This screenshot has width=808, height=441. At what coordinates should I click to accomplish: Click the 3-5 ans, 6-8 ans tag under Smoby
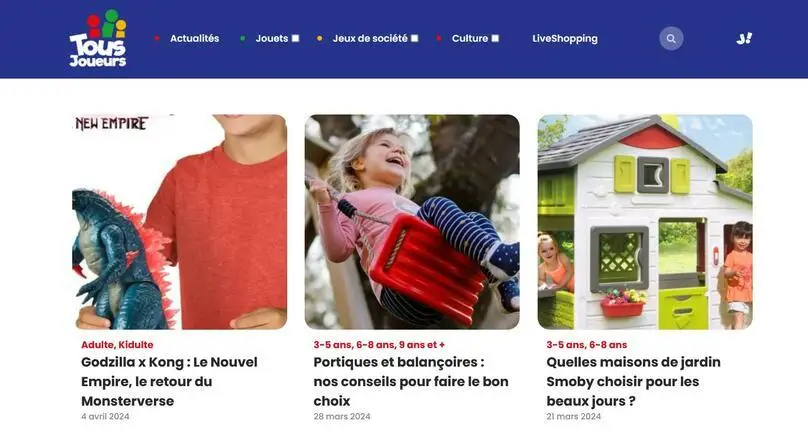pyautogui.click(x=586, y=345)
